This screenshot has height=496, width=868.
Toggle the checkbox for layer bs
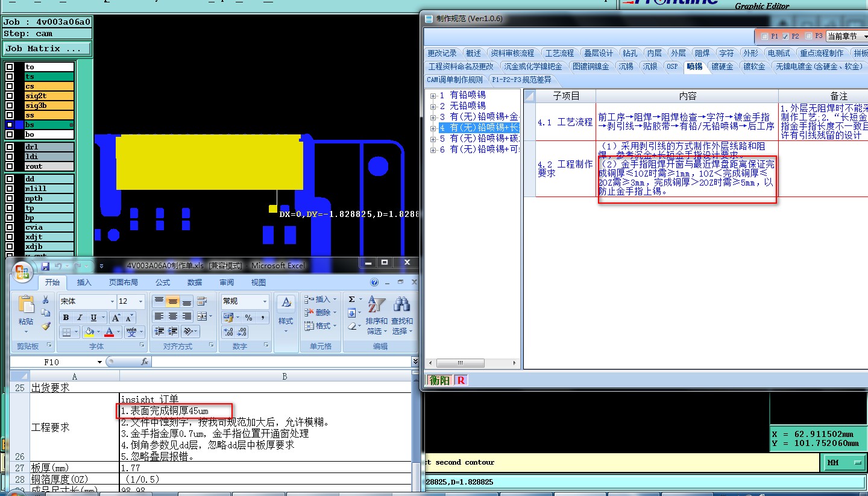(x=10, y=125)
